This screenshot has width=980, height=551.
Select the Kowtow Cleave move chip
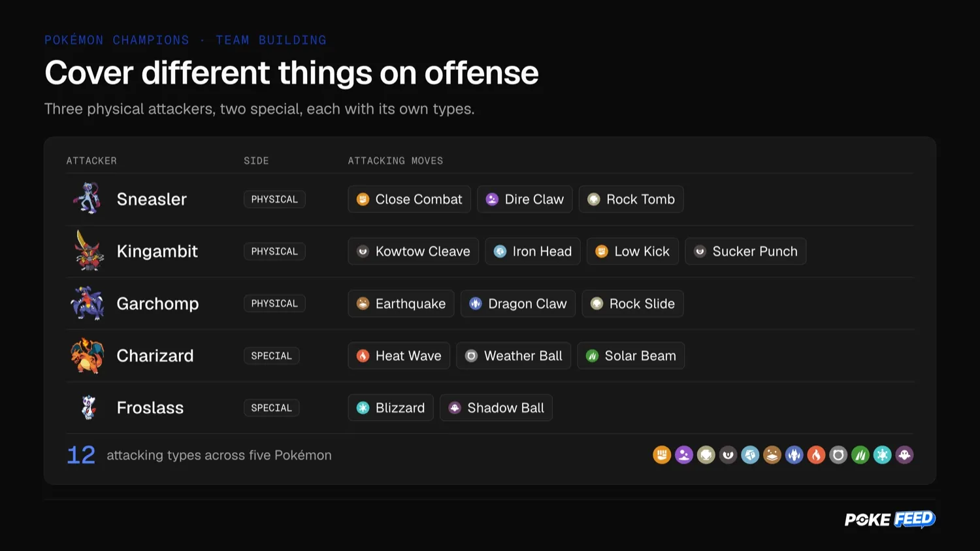pyautogui.click(x=413, y=252)
